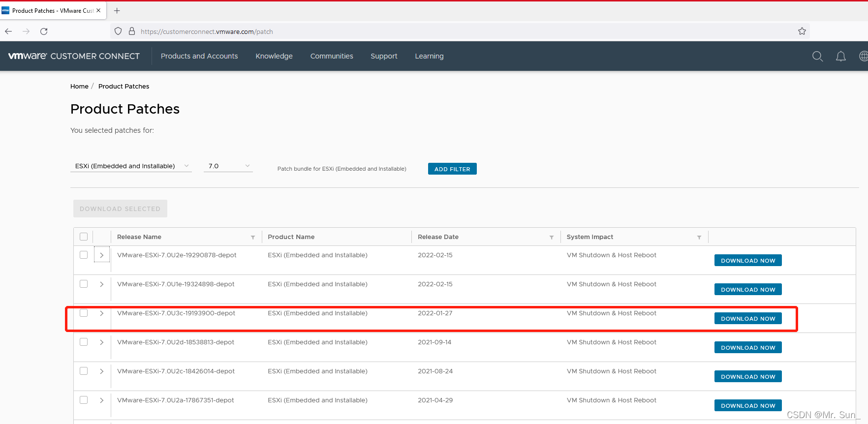
Task: Download VMware-ESXi-7.0U2c-18426014-depot now
Action: pos(748,377)
